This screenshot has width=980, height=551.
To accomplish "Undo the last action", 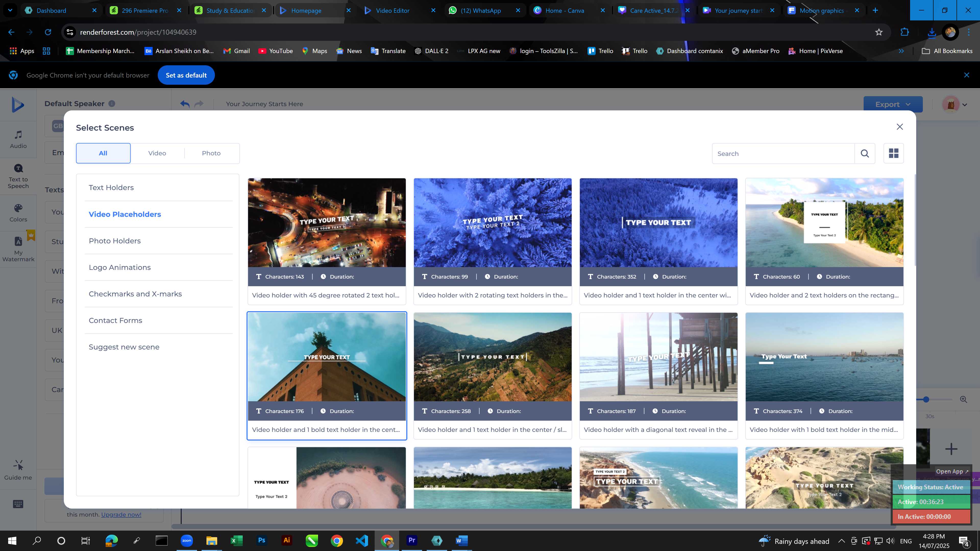I will tap(185, 104).
